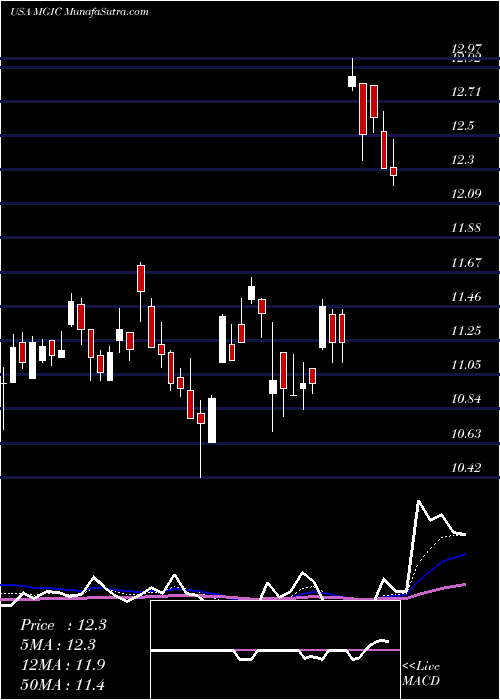Click the 'USA MGIC MunafaSutra.com' chart title
The height and width of the screenshot is (700, 500).
(79, 12)
